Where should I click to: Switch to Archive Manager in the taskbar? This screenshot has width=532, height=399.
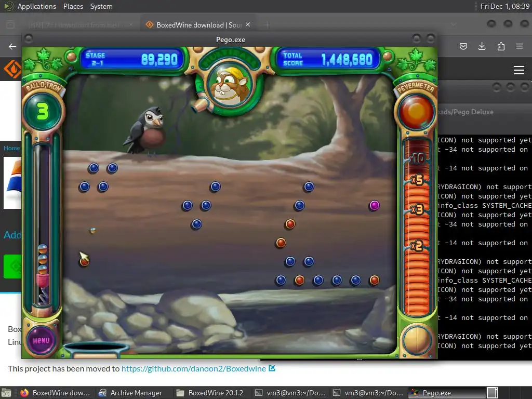(129, 393)
